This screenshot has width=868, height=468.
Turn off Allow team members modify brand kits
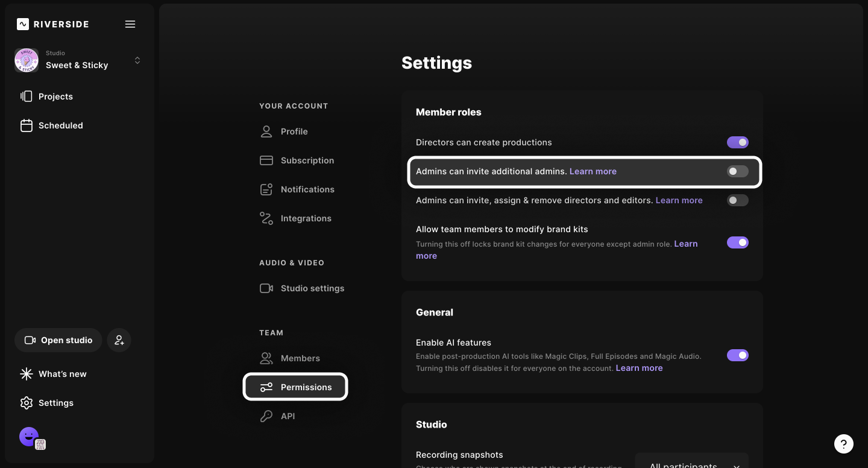click(x=737, y=242)
